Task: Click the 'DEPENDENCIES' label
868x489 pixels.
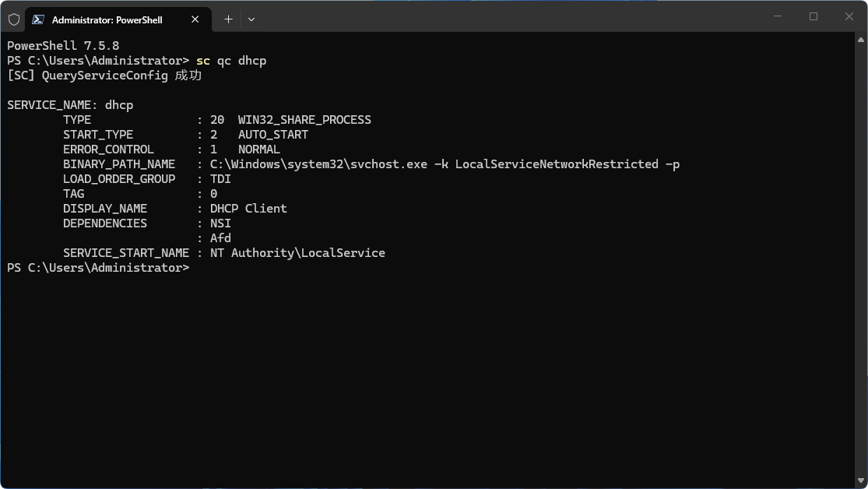Action: [x=105, y=223]
